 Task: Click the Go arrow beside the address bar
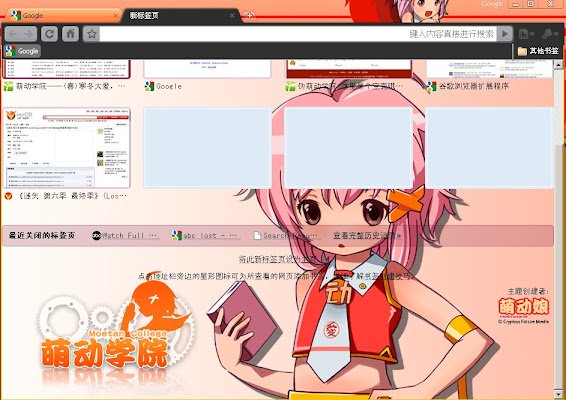(505, 34)
